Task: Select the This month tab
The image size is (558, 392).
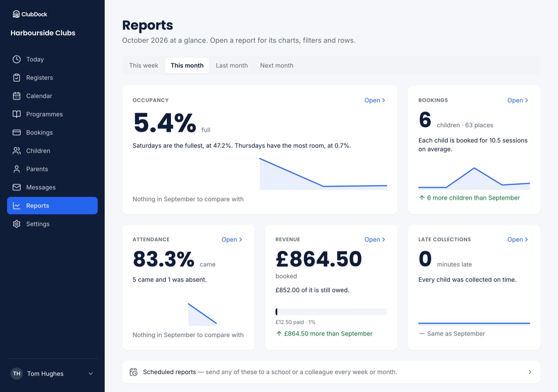Action: (187, 65)
